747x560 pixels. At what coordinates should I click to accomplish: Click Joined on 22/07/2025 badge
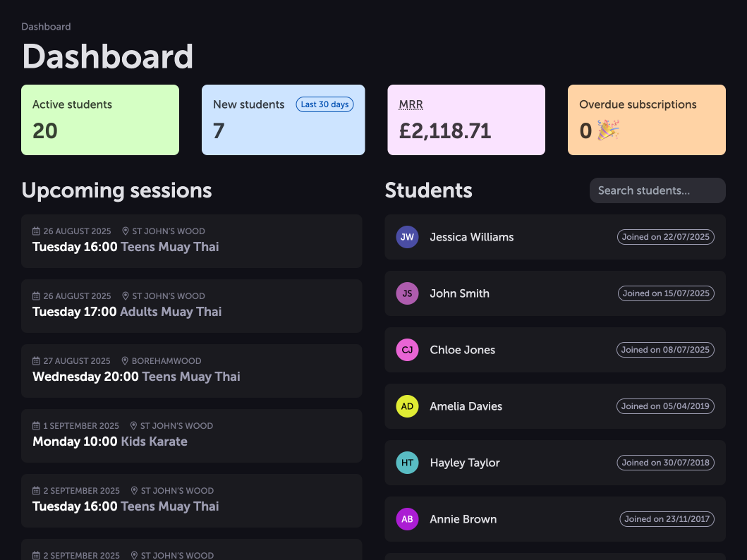pyautogui.click(x=666, y=237)
